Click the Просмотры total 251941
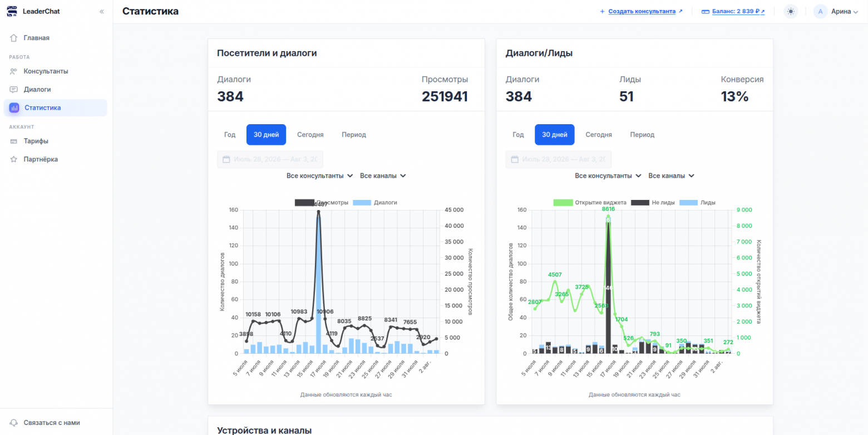 [445, 97]
